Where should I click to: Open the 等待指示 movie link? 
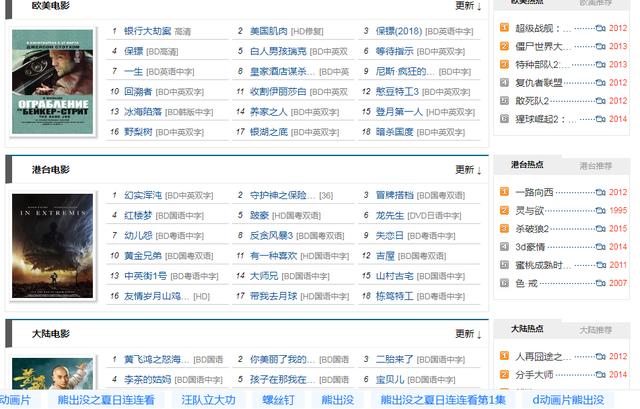point(394,51)
